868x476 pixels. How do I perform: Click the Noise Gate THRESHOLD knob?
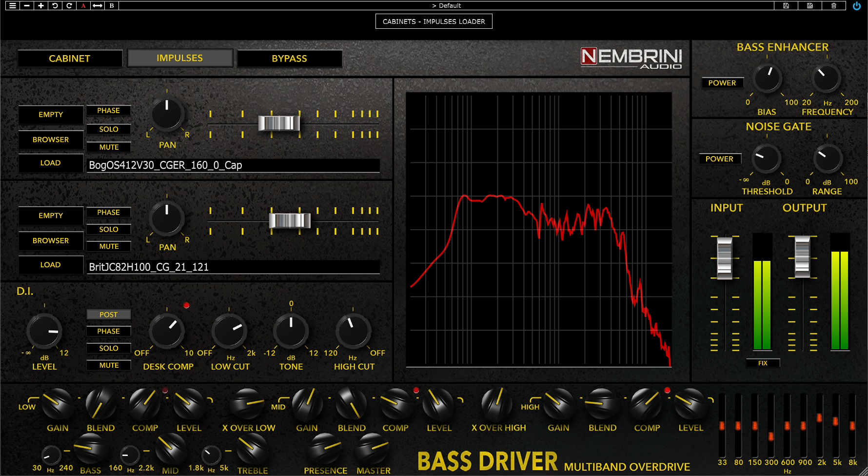click(767, 159)
